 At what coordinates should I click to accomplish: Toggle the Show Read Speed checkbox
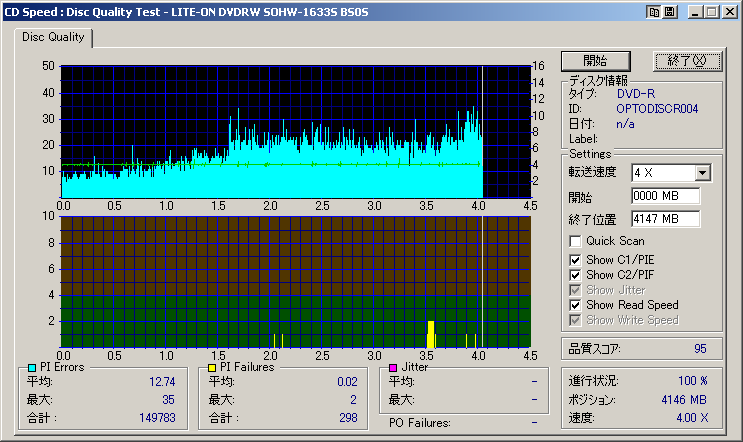coord(575,305)
